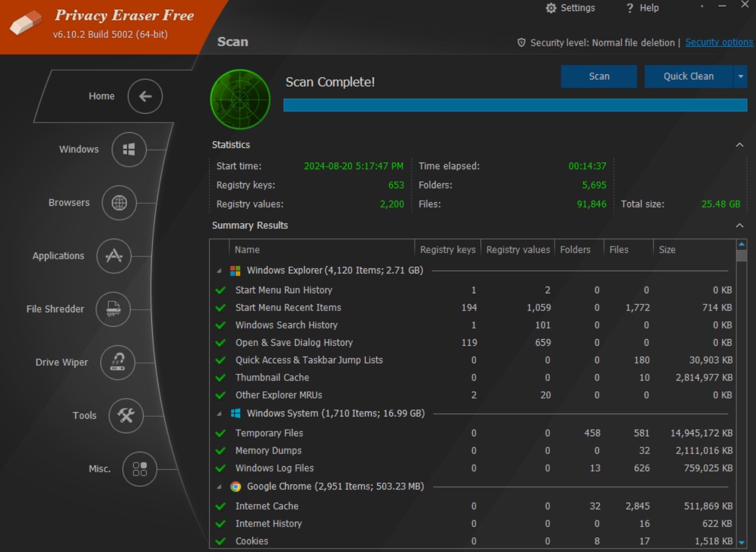Click the Help question mark icon
756x552 pixels.
click(x=629, y=8)
